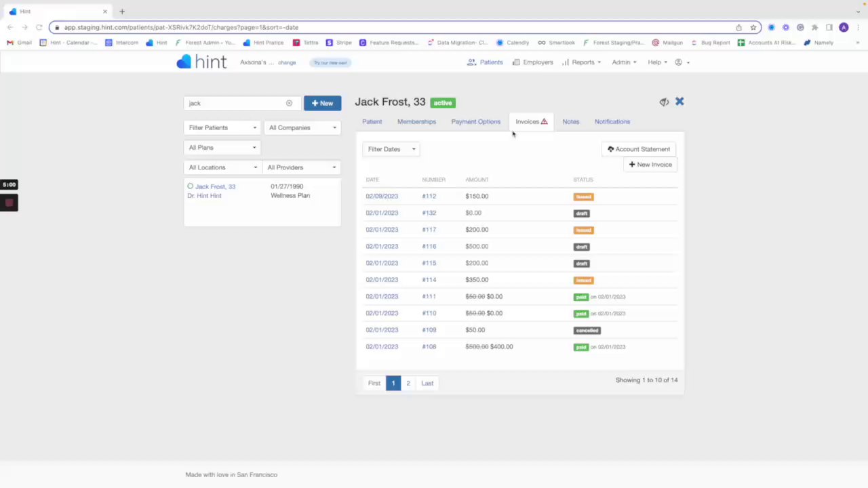Click the New patient button
The height and width of the screenshot is (488, 868).
coord(322,103)
